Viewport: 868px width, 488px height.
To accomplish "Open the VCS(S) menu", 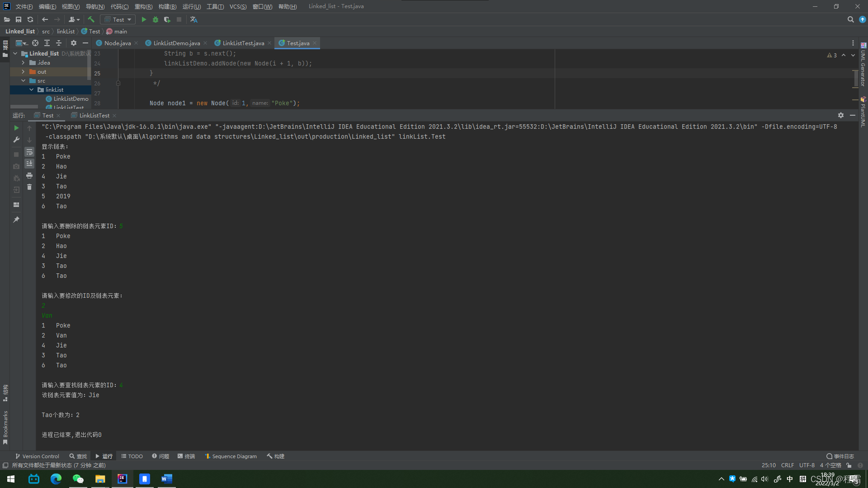I will [238, 6].
